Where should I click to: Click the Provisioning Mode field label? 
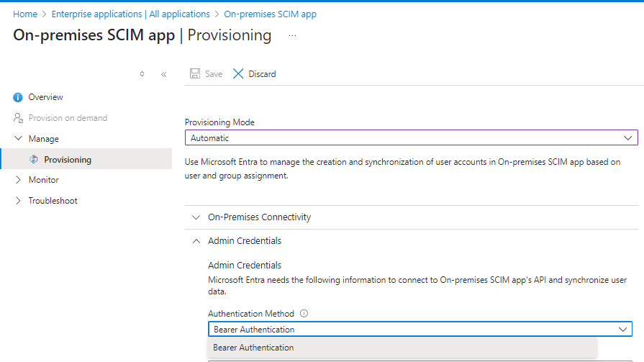click(x=219, y=122)
